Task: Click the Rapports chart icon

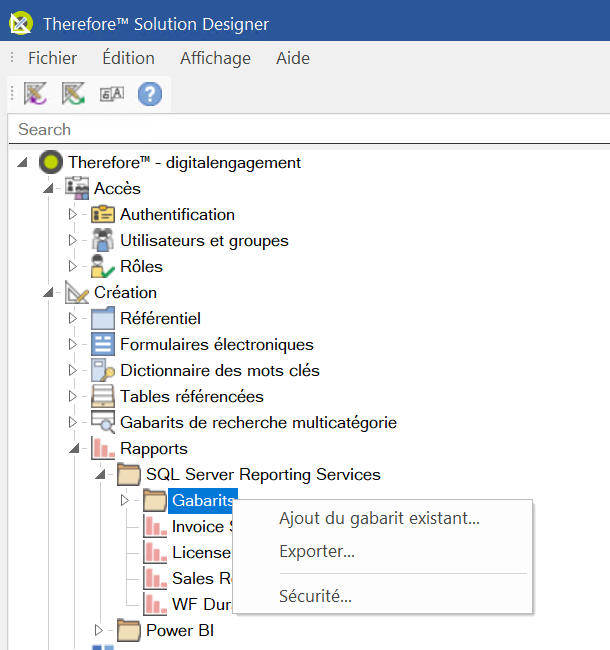Action: (103, 449)
